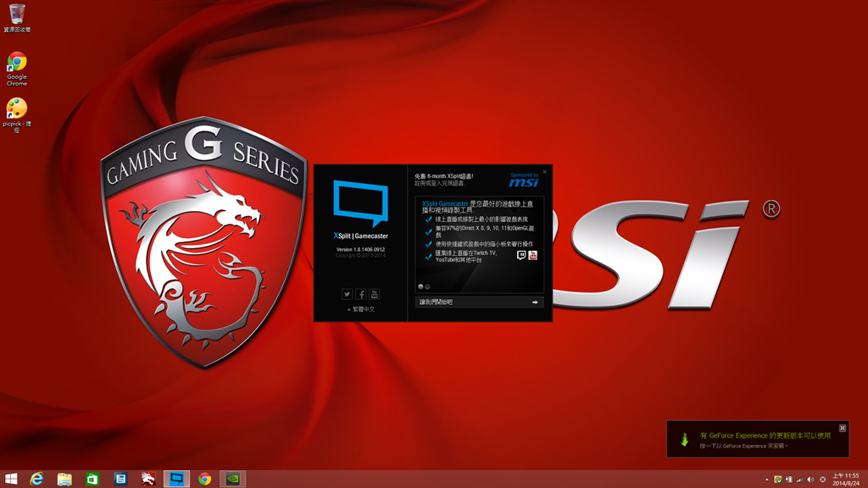Open the YouTube icon under the XSplit logo
Viewport: 868px width, 488px height.
click(374, 294)
